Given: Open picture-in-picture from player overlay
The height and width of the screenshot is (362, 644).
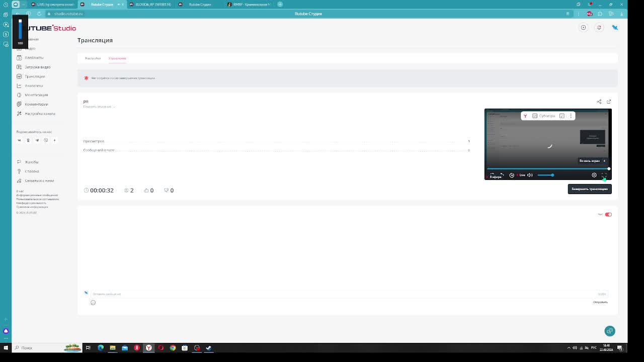Looking at the screenshot, I should point(562,116).
